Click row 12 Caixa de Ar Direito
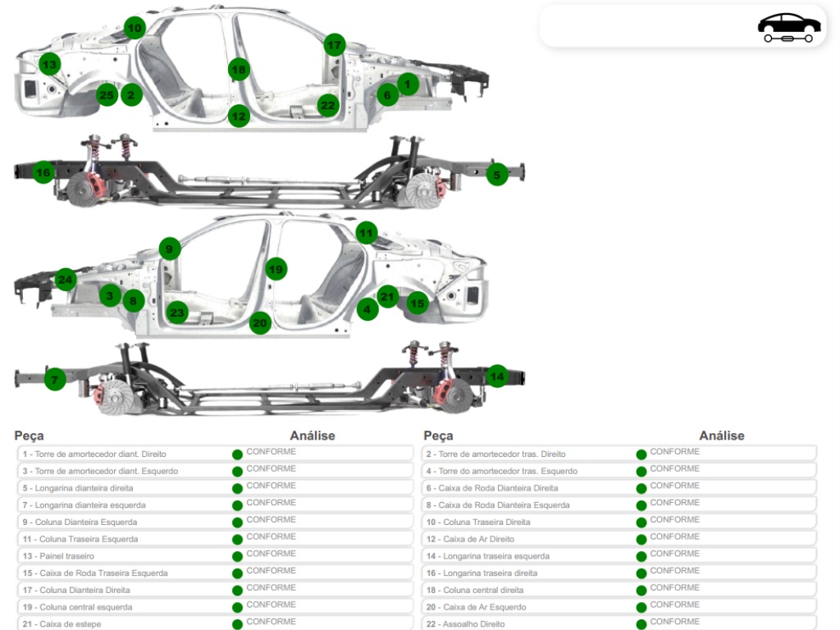Screen dimensions: 840x630 (619, 539)
